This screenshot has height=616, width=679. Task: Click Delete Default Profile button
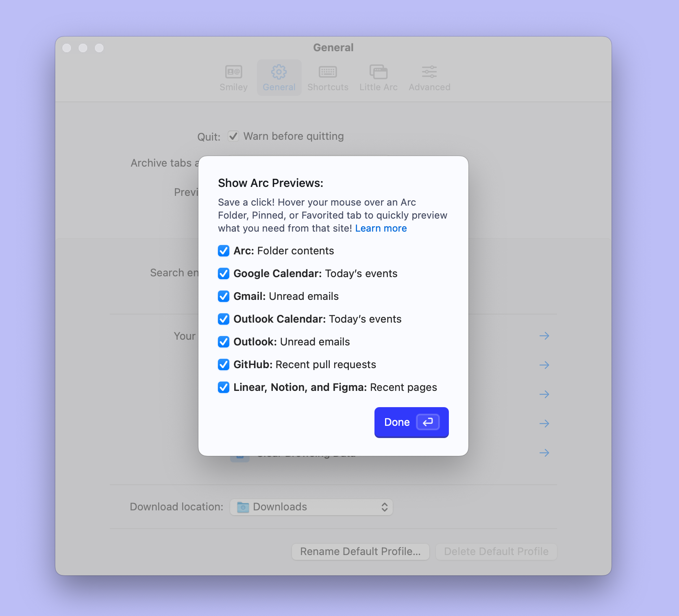pos(496,551)
